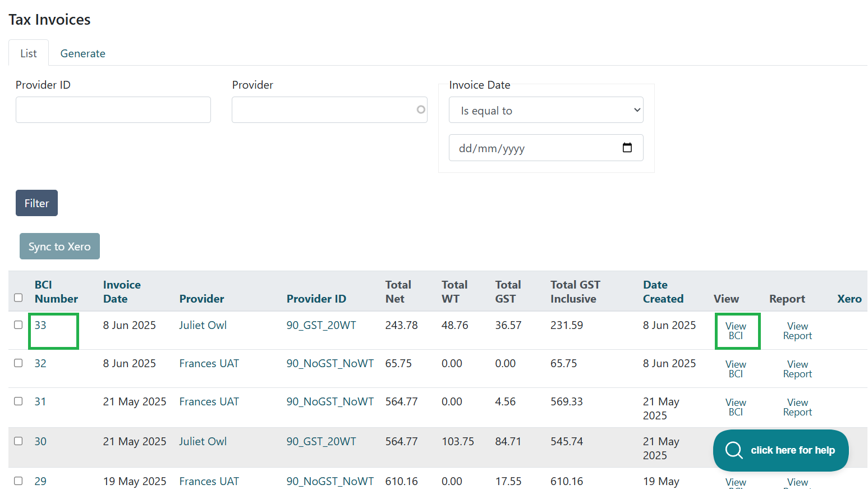Open BCI number 31 link

[40, 401]
